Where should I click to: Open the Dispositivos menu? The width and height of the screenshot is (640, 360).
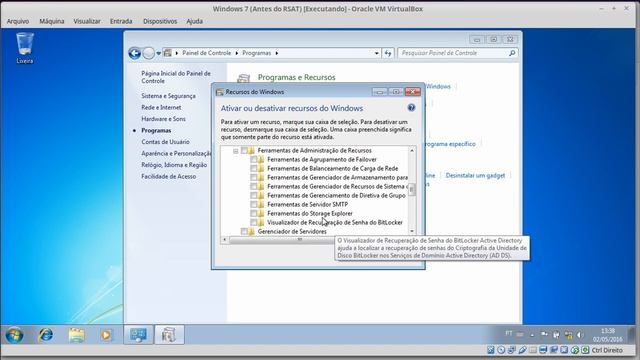(x=160, y=21)
